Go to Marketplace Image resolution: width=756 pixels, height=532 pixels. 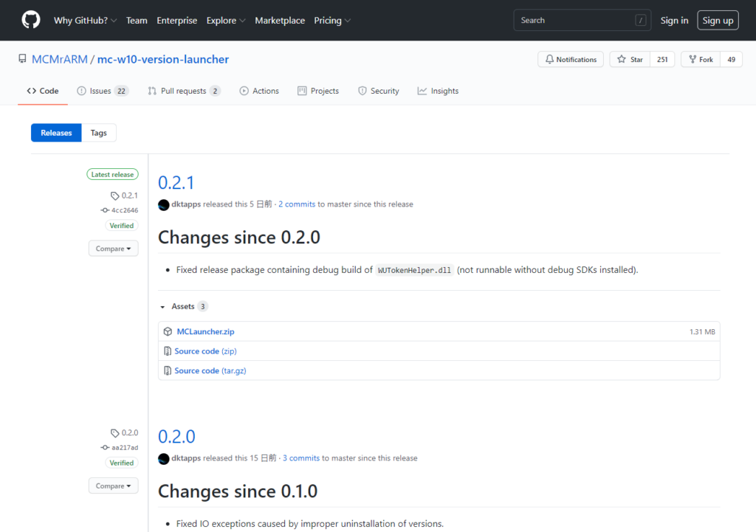tap(280, 20)
